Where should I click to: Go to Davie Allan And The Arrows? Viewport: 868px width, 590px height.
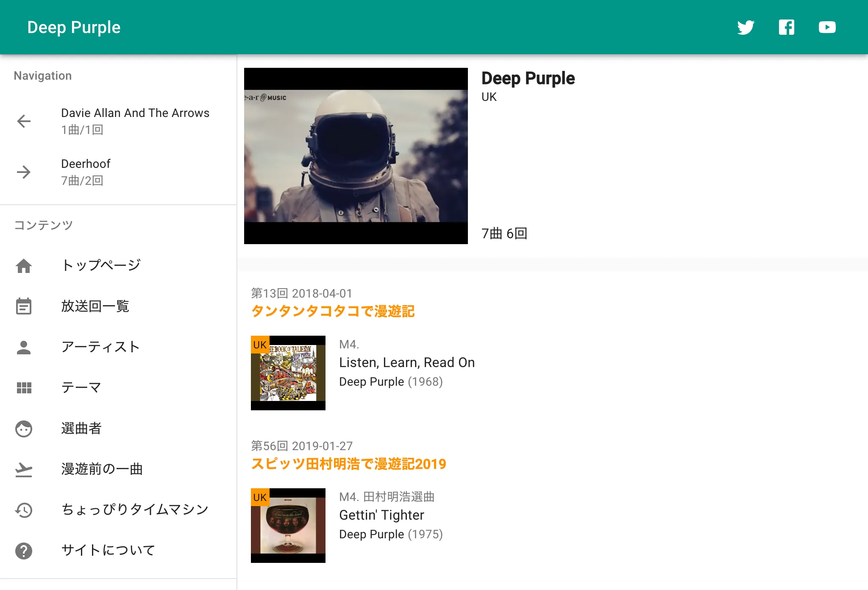tap(135, 113)
